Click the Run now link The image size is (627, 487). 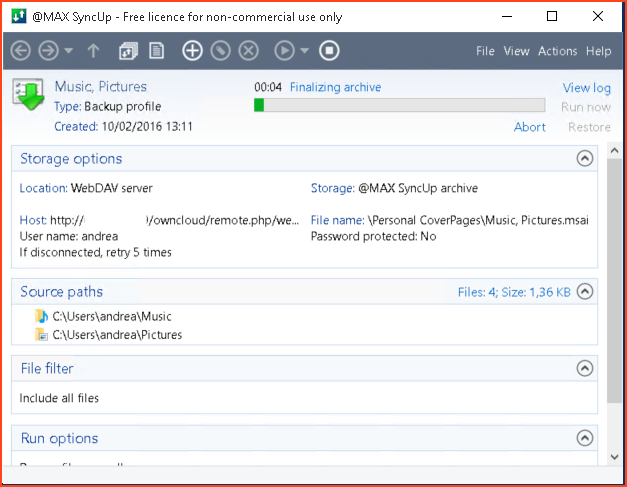coord(586,107)
